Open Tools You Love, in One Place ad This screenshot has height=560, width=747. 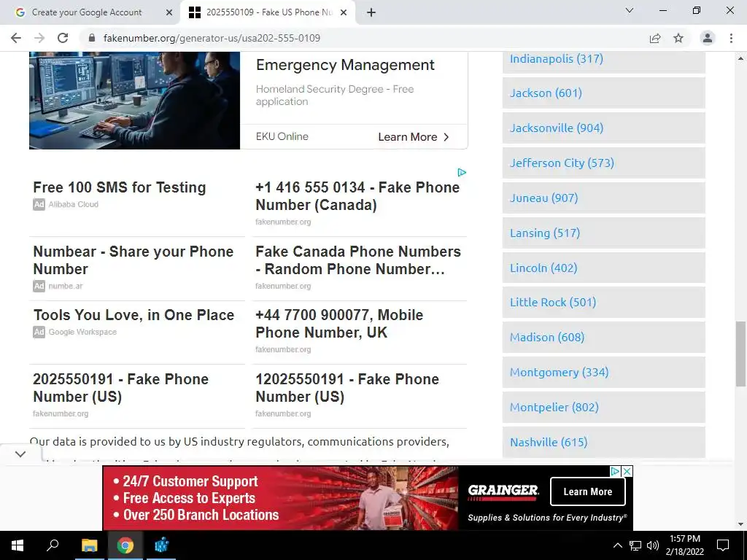(x=133, y=315)
